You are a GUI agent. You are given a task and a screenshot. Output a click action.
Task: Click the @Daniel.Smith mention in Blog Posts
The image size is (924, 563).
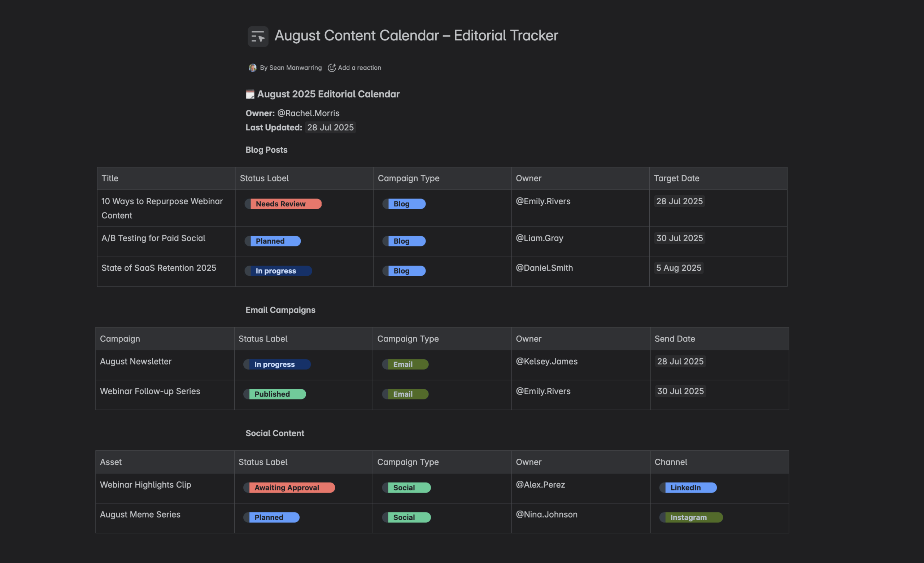click(544, 268)
